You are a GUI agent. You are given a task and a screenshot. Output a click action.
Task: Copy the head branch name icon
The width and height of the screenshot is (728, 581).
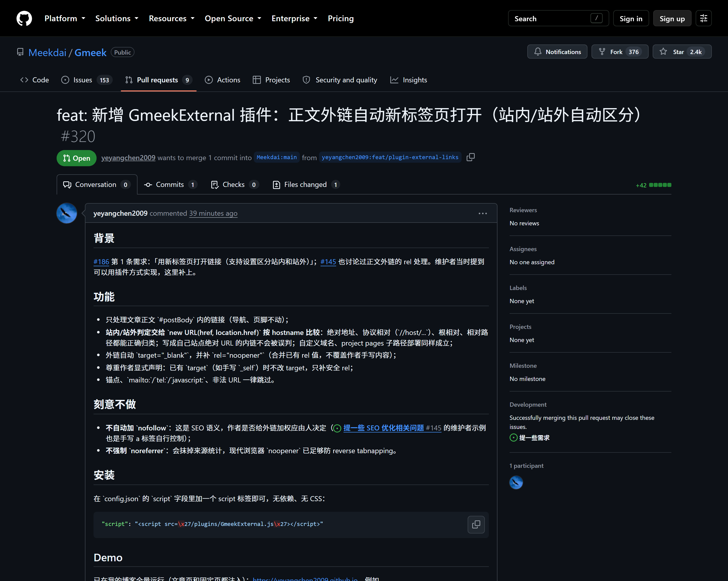point(471,157)
